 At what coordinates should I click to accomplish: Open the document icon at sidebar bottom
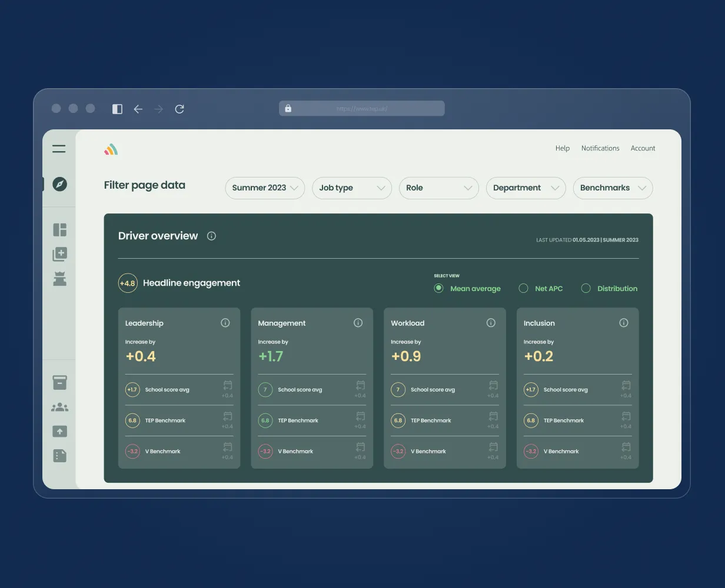[x=59, y=455]
